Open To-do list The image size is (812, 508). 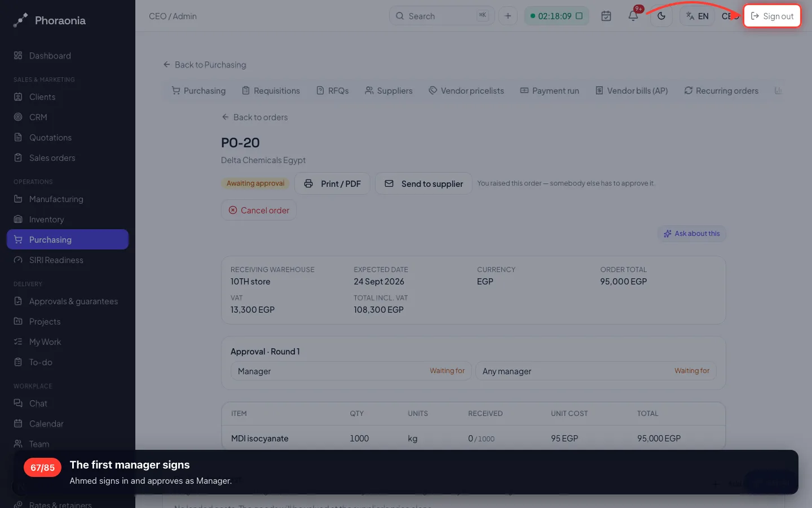(x=68, y=362)
